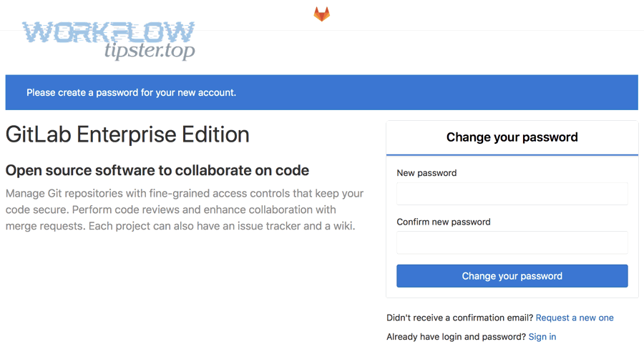The width and height of the screenshot is (644, 349).
Task: Click the Already have login and password text
Action: tap(456, 337)
